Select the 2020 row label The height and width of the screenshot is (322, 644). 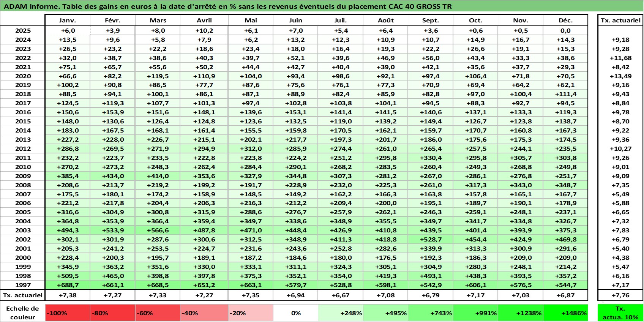tap(23, 76)
